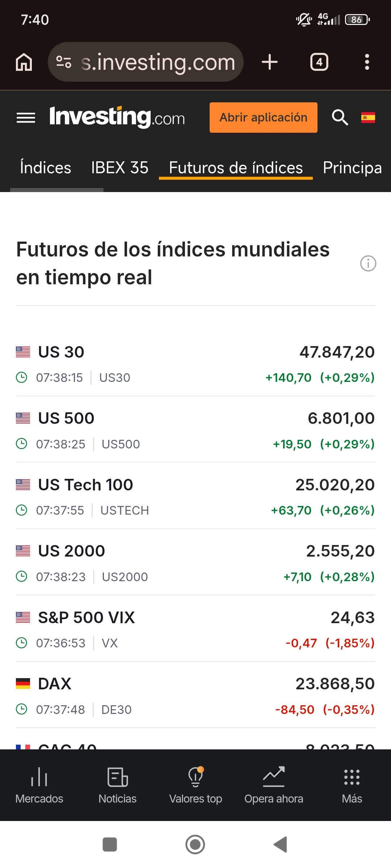This screenshot has width=391, height=868.
Task: Switch to the IBEX 35 tab
Action: tap(120, 168)
